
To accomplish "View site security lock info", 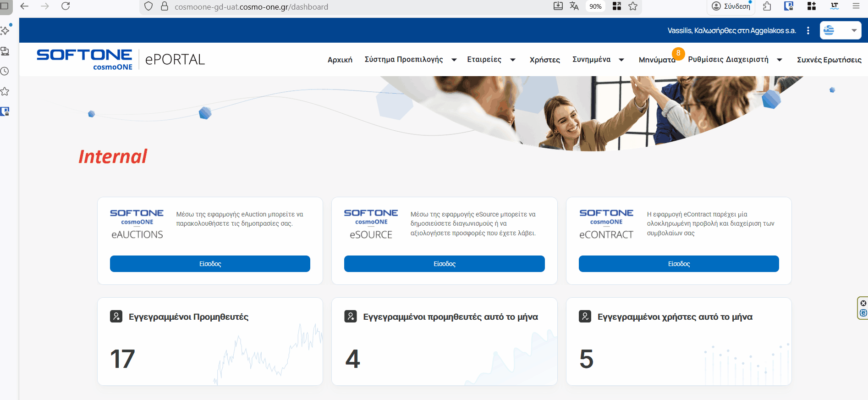I will 165,6.
